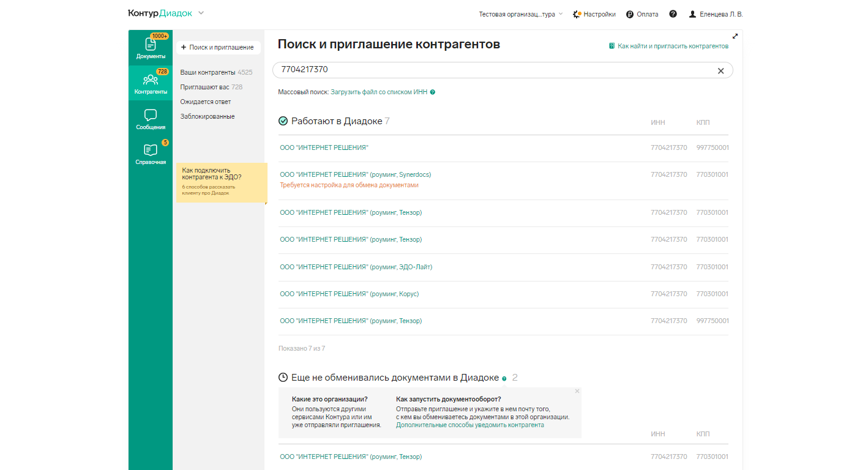Open user profile Еленцева Л. В.

pyautogui.click(x=716, y=14)
